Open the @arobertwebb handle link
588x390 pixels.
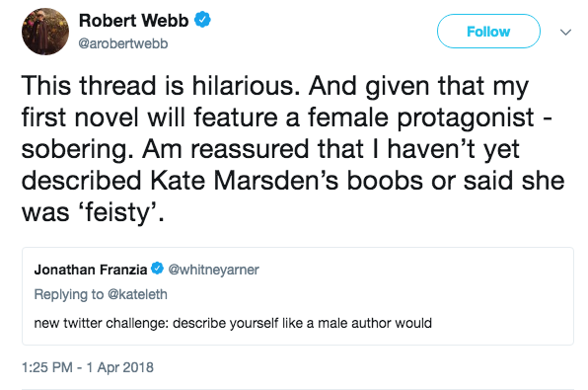click(123, 43)
